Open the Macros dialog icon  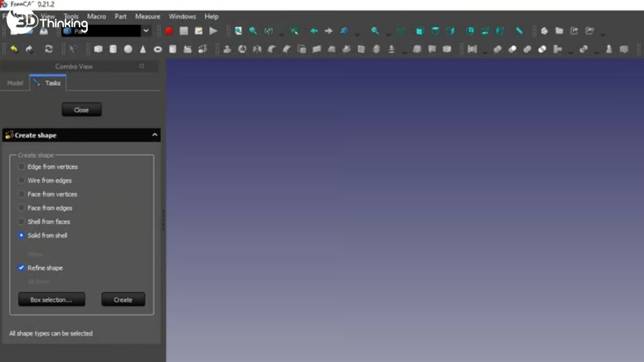coord(199,31)
